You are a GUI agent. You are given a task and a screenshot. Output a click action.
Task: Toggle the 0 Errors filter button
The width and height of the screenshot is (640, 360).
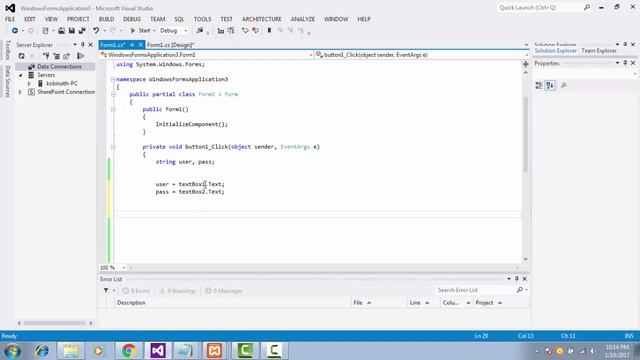136,291
